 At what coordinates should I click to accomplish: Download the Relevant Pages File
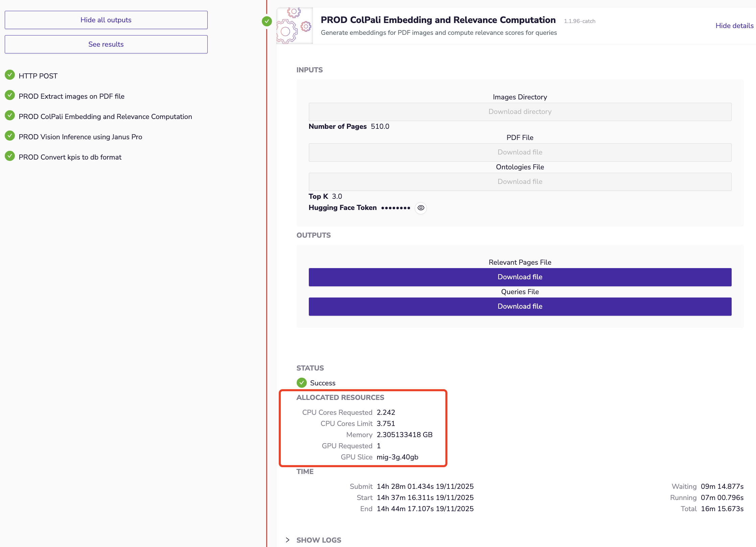(x=520, y=277)
